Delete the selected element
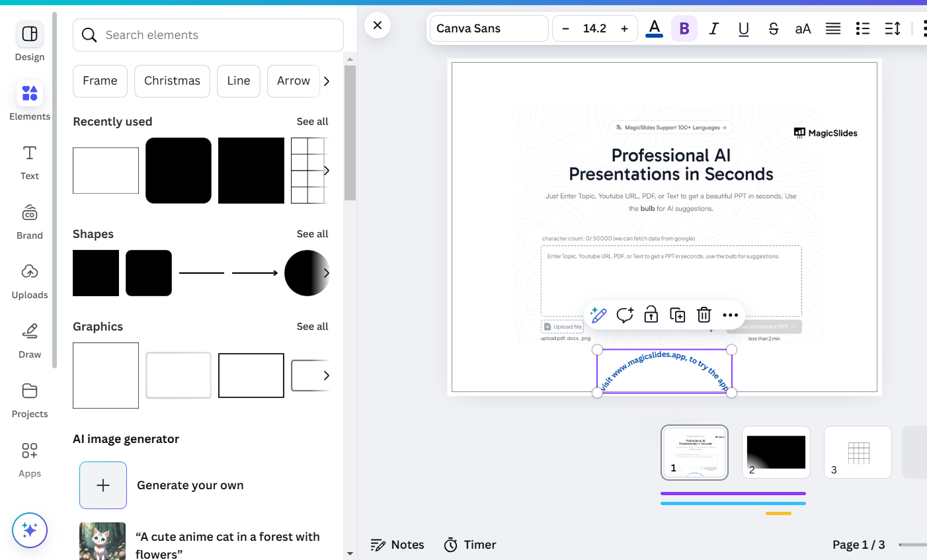 click(704, 315)
